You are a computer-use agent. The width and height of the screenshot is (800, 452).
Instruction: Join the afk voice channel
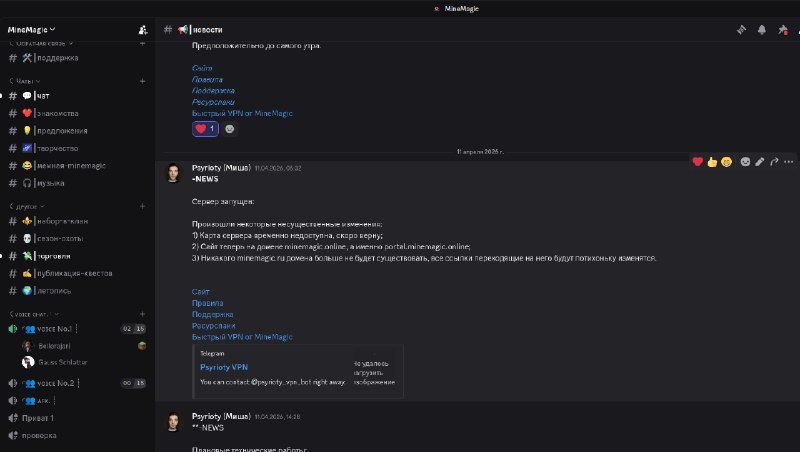coord(77,400)
